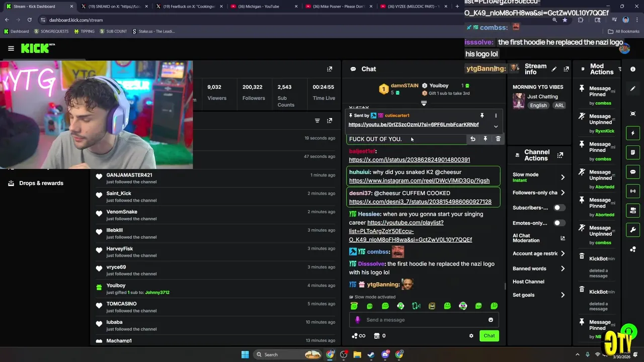
Task: Toggle Emotes-only chat switch
Action: pyautogui.click(x=559, y=223)
